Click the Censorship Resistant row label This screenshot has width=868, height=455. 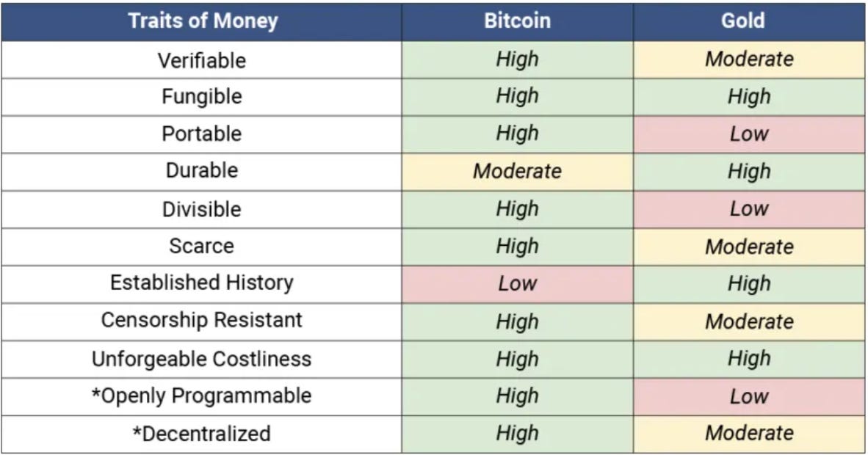[201, 321]
